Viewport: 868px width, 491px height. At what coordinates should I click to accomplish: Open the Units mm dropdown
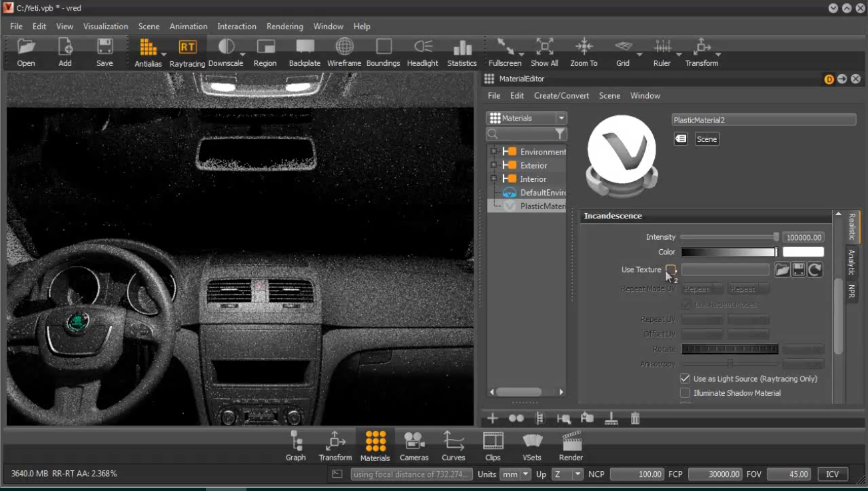tap(516, 474)
